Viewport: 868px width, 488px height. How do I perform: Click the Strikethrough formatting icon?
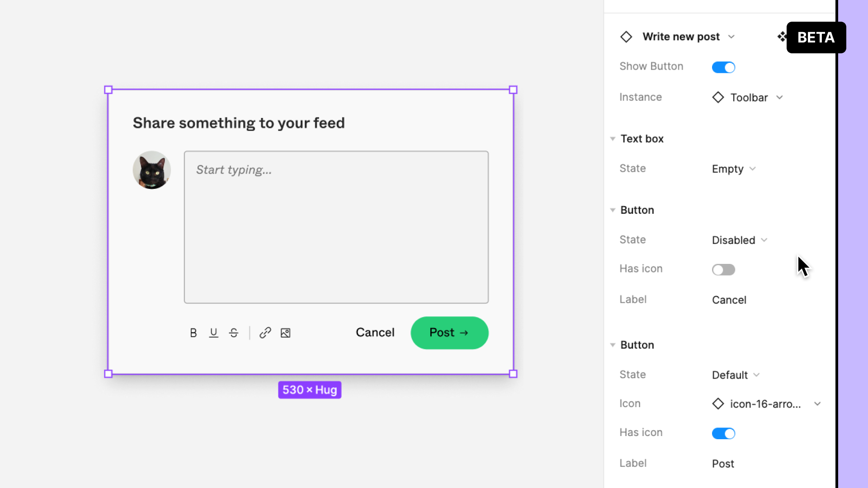[x=233, y=333]
